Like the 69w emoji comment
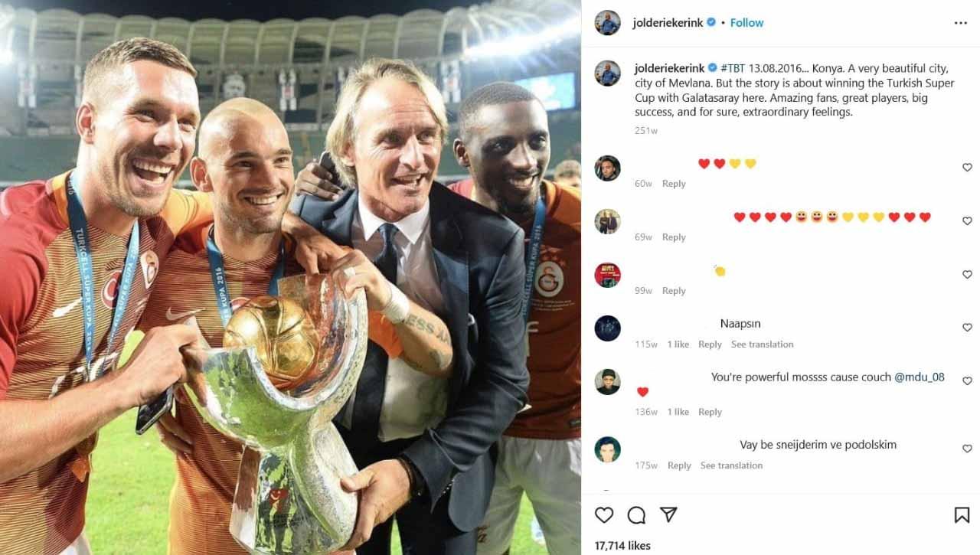 (x=967, y=220)
